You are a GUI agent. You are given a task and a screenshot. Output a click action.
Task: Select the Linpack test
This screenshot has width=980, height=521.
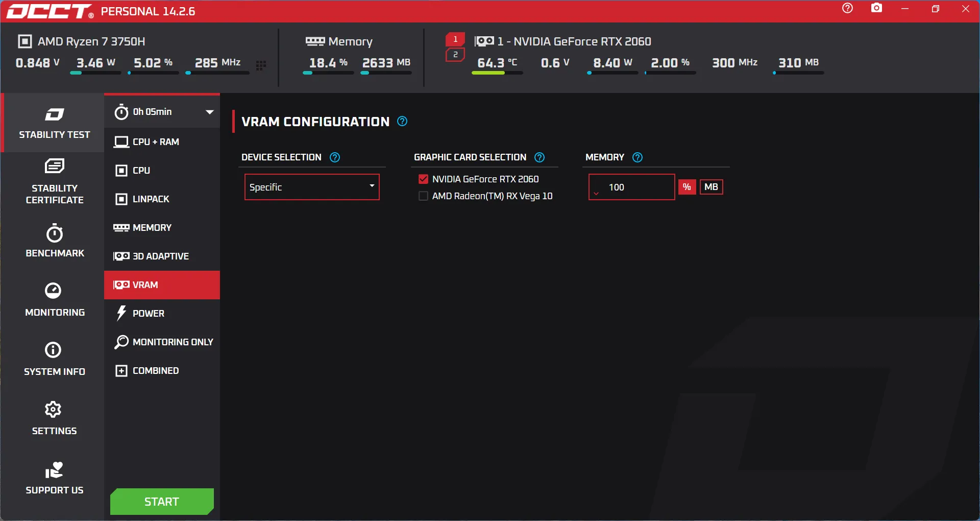pyautogui.click(x=151, y=199)
